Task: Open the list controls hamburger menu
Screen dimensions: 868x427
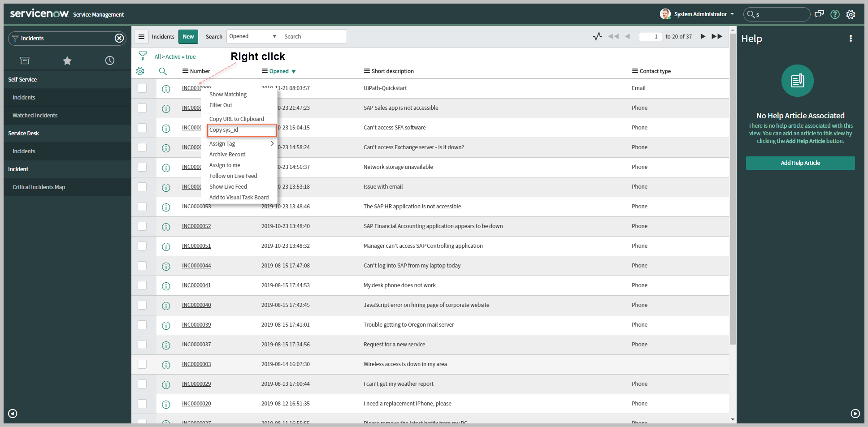Action: point(141,37)
